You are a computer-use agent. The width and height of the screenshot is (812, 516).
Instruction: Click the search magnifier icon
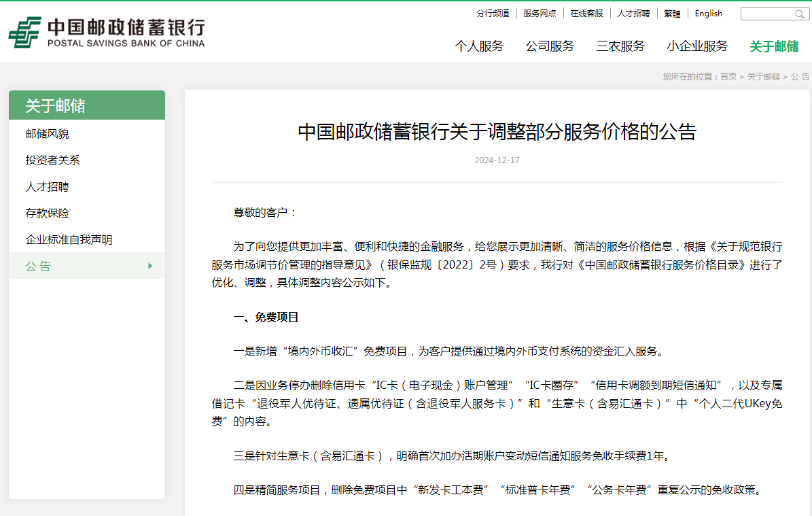click(x=799, y=13)
